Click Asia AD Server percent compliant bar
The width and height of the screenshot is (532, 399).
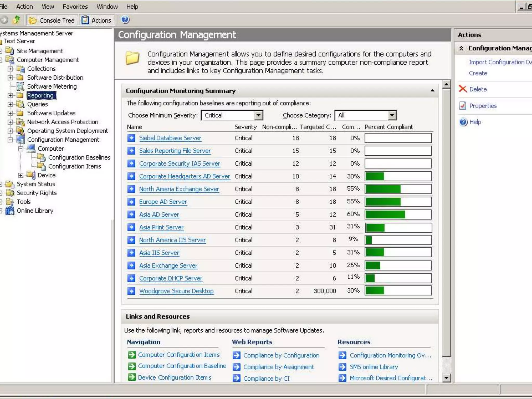click(398, 215)
